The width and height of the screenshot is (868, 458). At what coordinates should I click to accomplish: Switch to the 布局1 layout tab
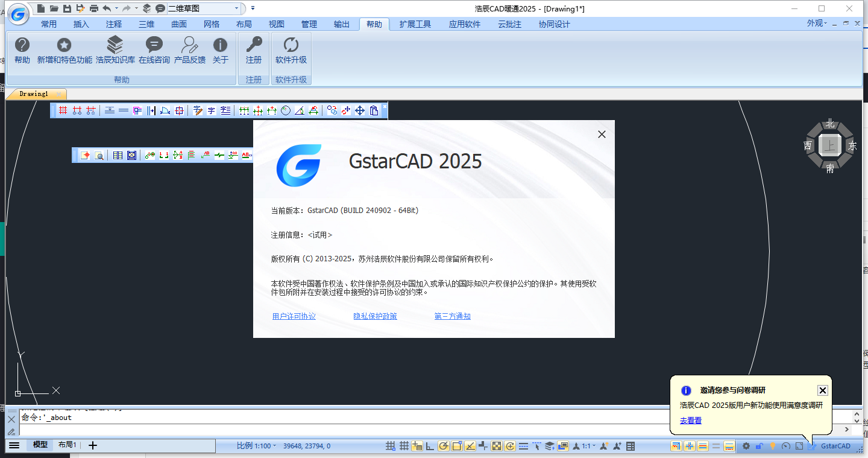pos(67,445)
